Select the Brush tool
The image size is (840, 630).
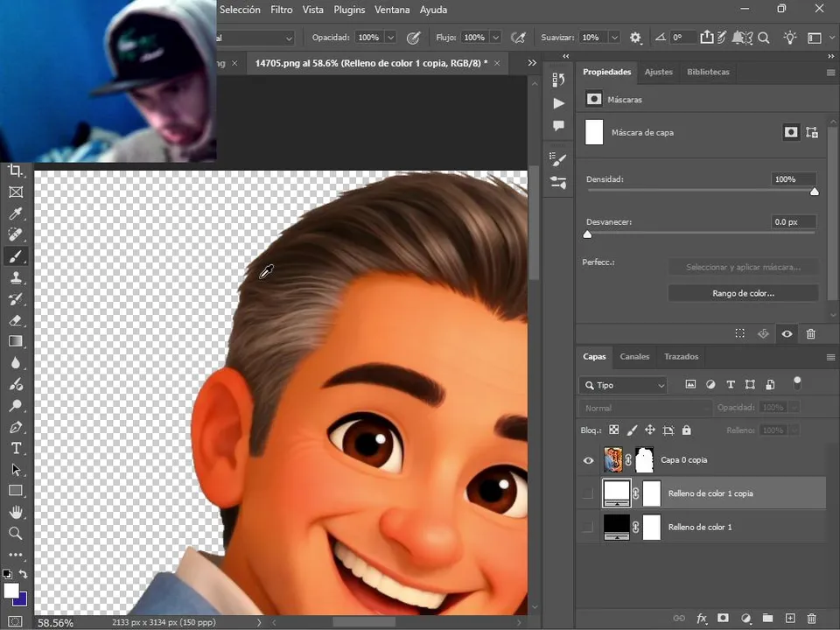tap(16, 256)
